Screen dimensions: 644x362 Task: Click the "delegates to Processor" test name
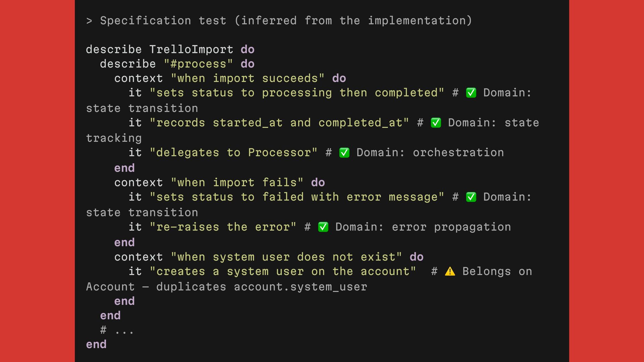click(233, 153)
